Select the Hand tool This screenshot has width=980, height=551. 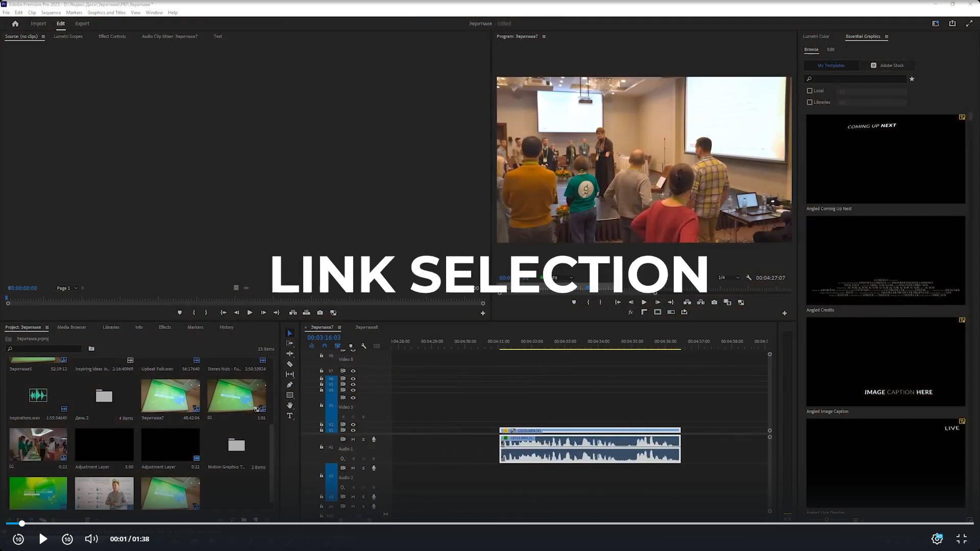point(289,406)
